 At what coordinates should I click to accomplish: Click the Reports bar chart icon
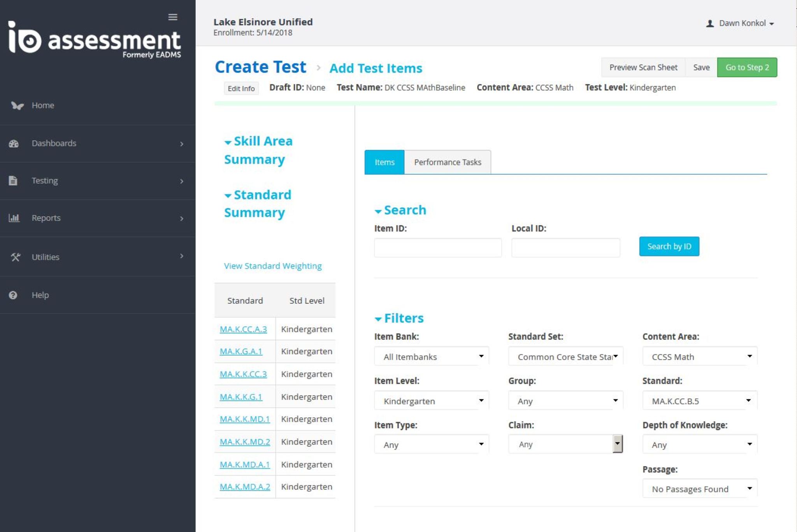pyautogui.click(x=14, y=218)
